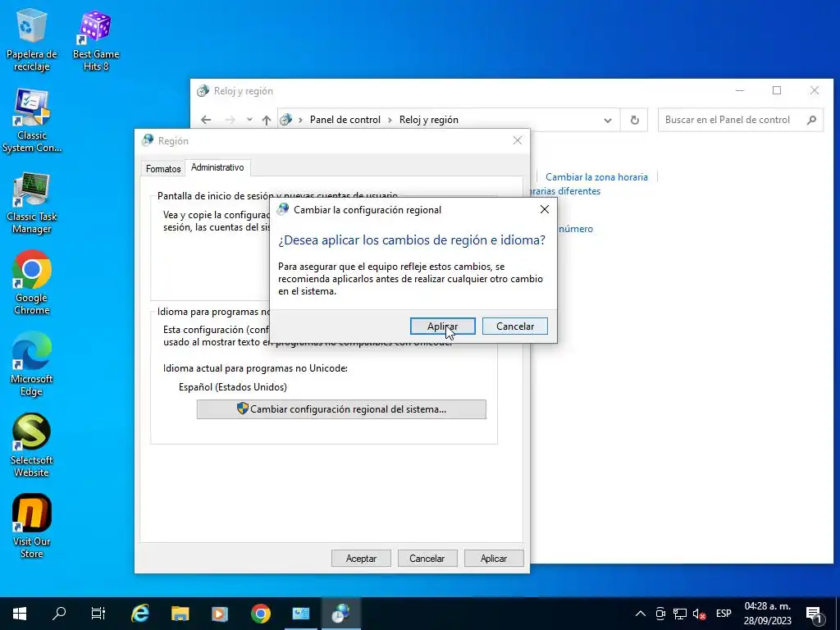Image resolution: width=840 pixels, height=630 pixels.
Task: Switch to the Formatos tab
Action: point(163,169)
